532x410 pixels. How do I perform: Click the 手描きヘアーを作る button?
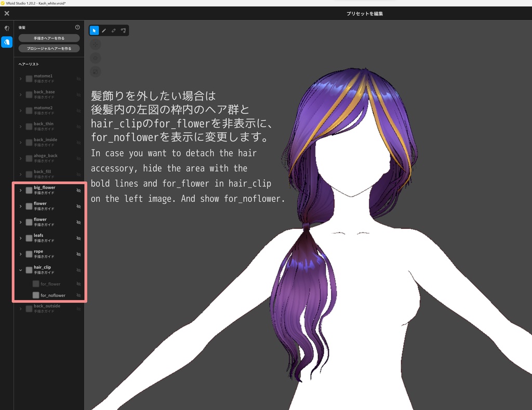pyautogui.click(x=49, y=38)
